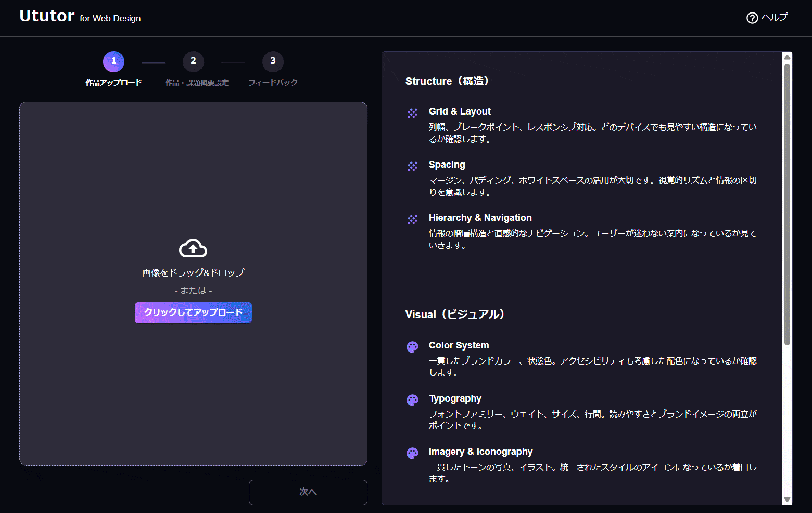Click the 次へ button
Viewport: 812px width, 513px height.
click(x=308, y=492)
